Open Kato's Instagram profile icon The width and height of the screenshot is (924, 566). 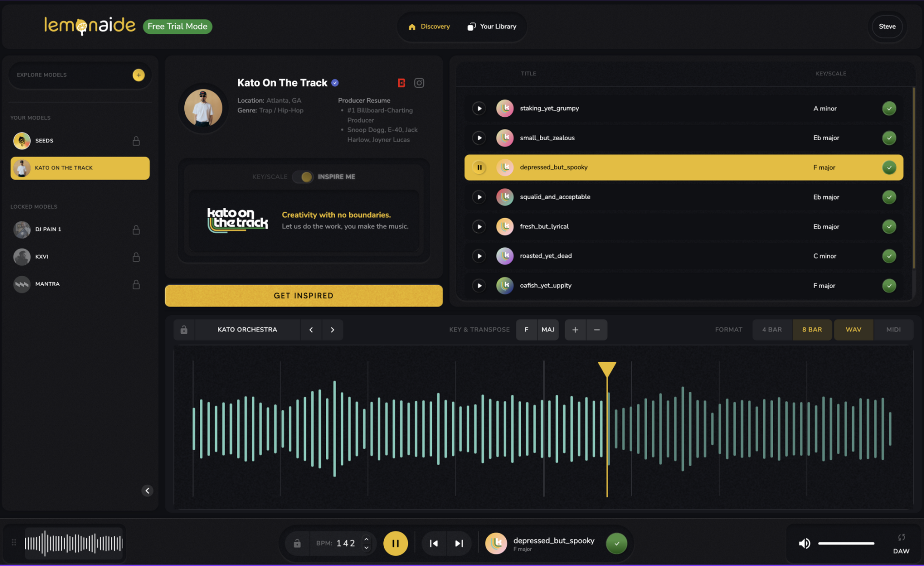point(419,83)
